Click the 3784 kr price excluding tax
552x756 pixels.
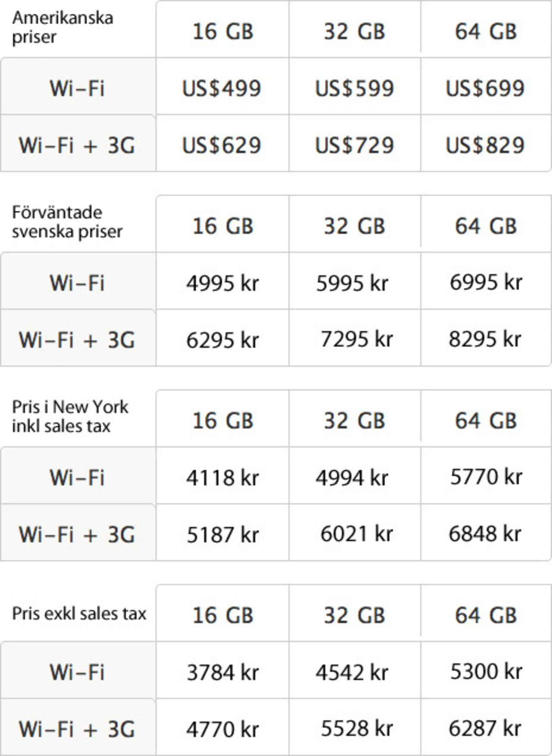click(x=223, y=672)
